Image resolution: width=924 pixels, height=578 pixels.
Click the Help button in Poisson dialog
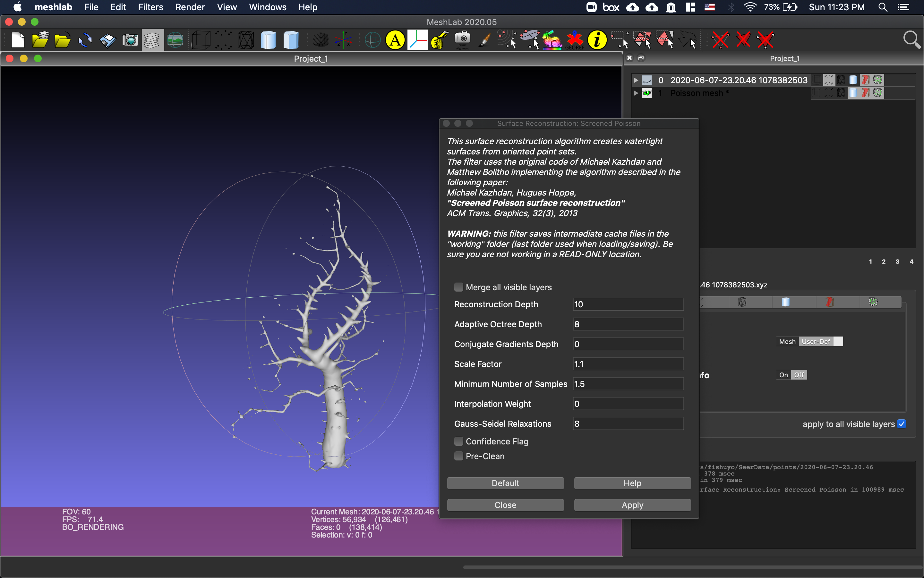click(632, 483)
